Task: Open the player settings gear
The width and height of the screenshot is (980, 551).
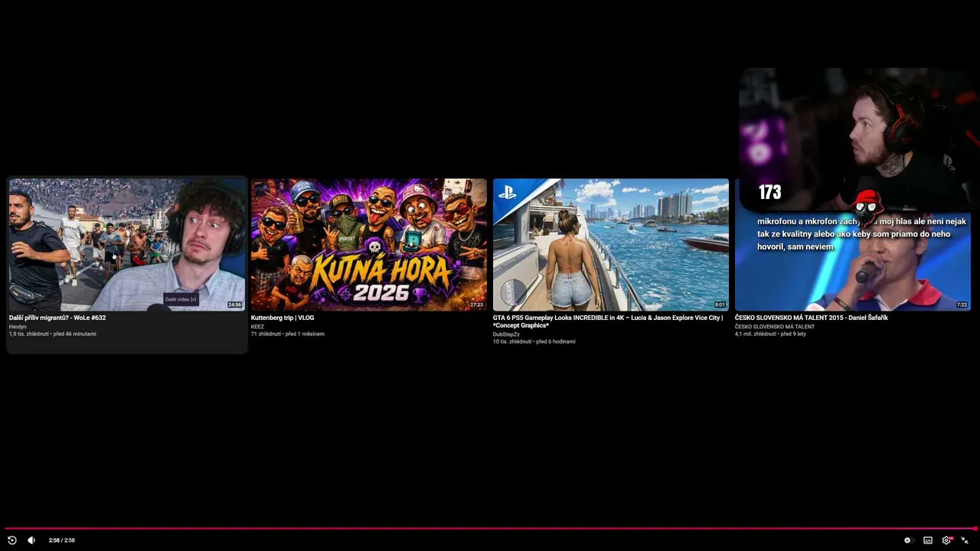Action: tap(946, 540)
